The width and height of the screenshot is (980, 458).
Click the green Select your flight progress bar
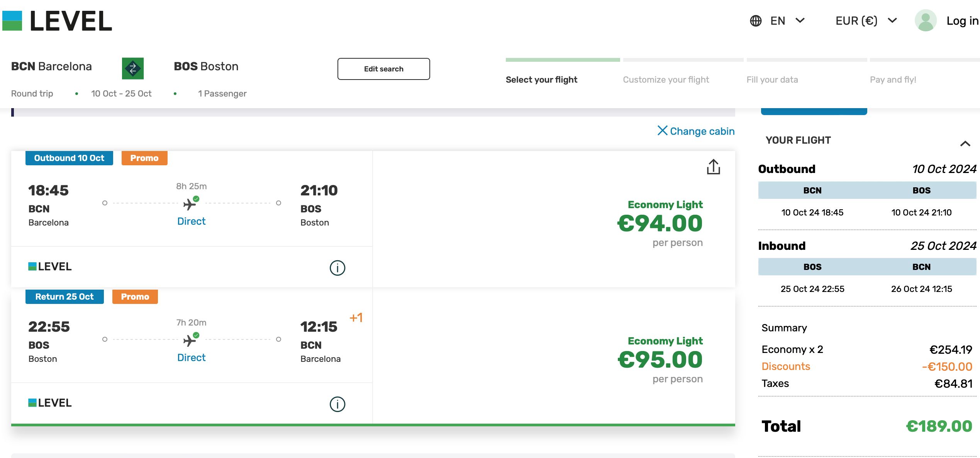(x=563, y=60)
